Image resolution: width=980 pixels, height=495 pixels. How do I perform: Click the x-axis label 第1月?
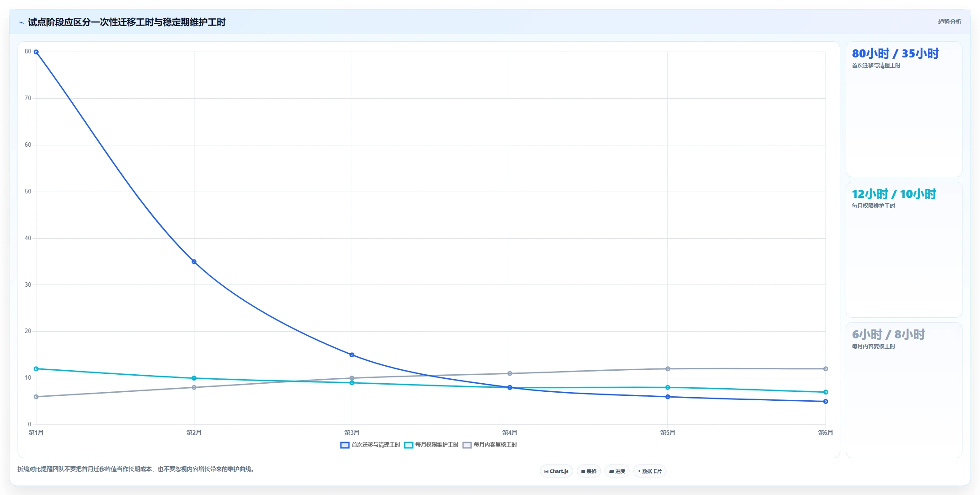[x=36, y=433]
